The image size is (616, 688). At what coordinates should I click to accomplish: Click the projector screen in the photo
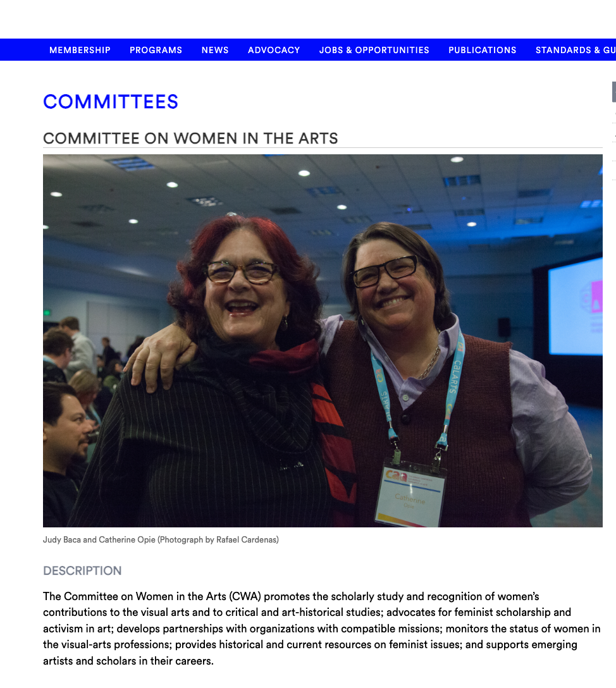pyautogui.click(x=575, y=306)
